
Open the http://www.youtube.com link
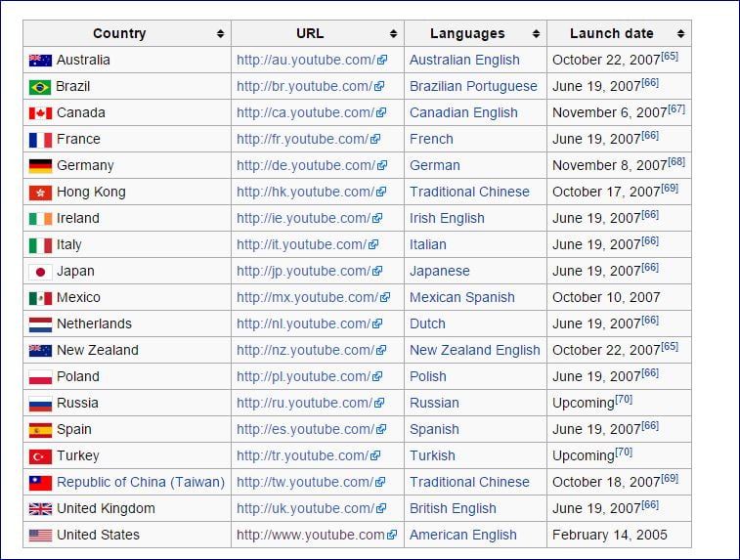click(x=310, y=535)
